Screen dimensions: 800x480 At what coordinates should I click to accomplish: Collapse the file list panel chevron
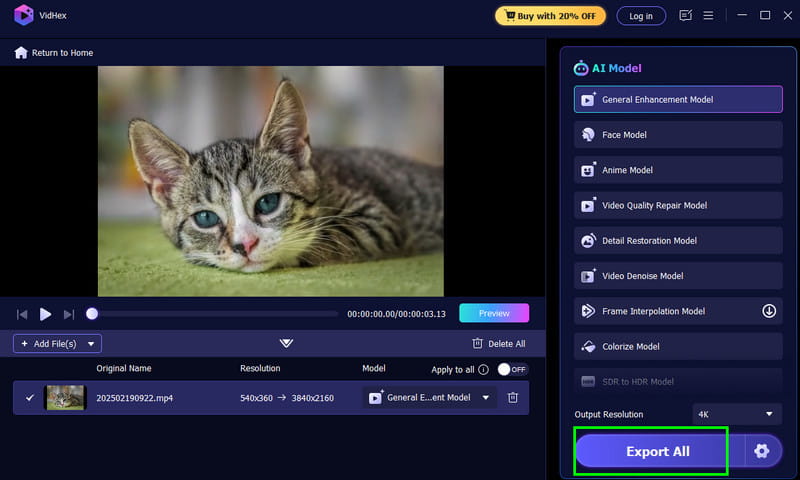[x=286, y=343]
